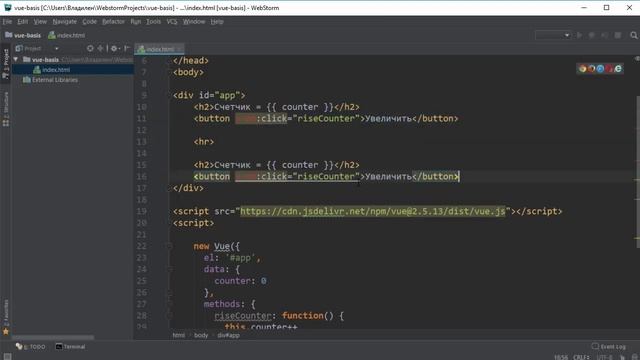The height and width of the screenshot is (360, 640).
Task: Open in Firefox browser icon
Action: (x=591, y=69)
